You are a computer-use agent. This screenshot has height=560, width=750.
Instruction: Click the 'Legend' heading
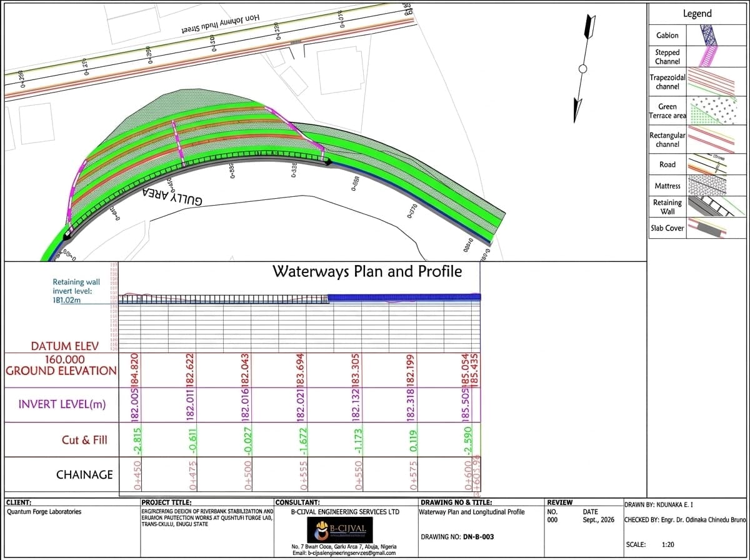697,13
